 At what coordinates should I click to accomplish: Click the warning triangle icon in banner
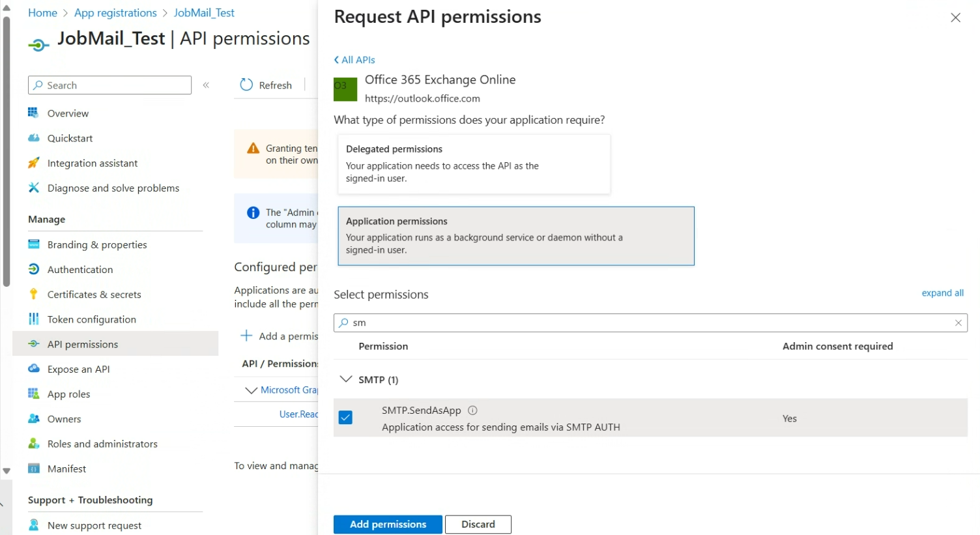click(x=253, y=149)
